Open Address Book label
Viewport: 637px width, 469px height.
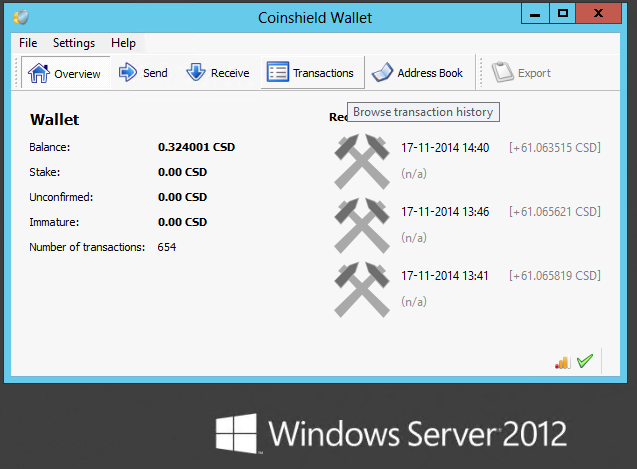pos(430,73)
